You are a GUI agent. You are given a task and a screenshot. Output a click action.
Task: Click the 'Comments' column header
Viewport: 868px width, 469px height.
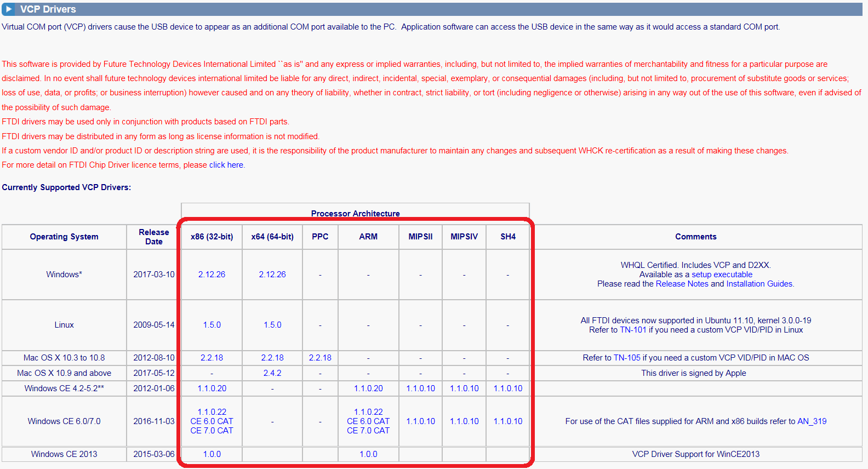pyautogui.click(x=696, y=237)
